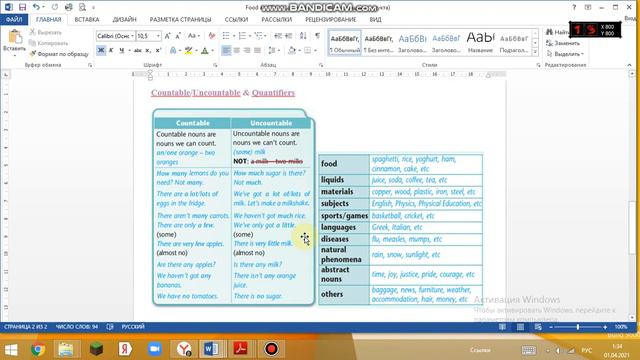Apply the Обычный (Normal) style
The image size is (640, 360).
point(344,42)
